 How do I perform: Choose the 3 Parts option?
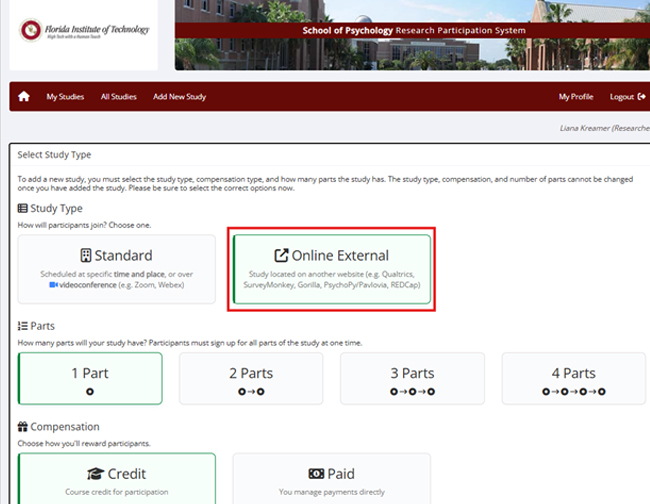[x=412, y=378]
